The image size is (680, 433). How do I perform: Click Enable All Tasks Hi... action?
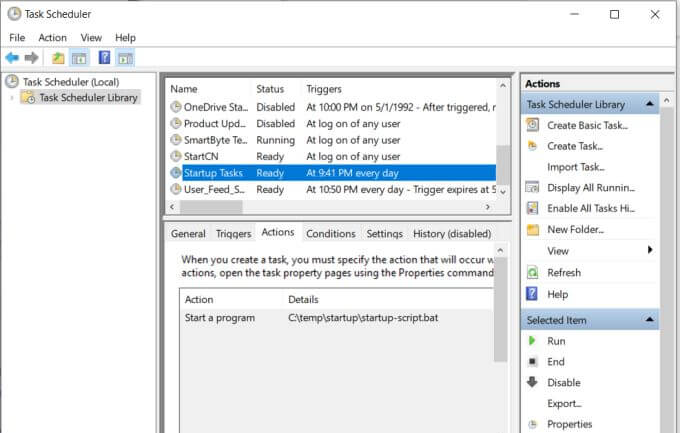tap(591, 209)
